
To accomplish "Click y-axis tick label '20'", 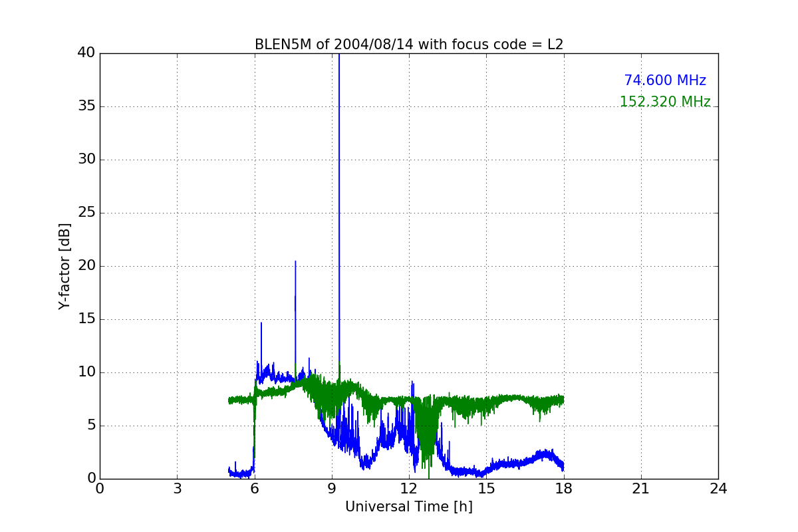I will click(86, 266).
